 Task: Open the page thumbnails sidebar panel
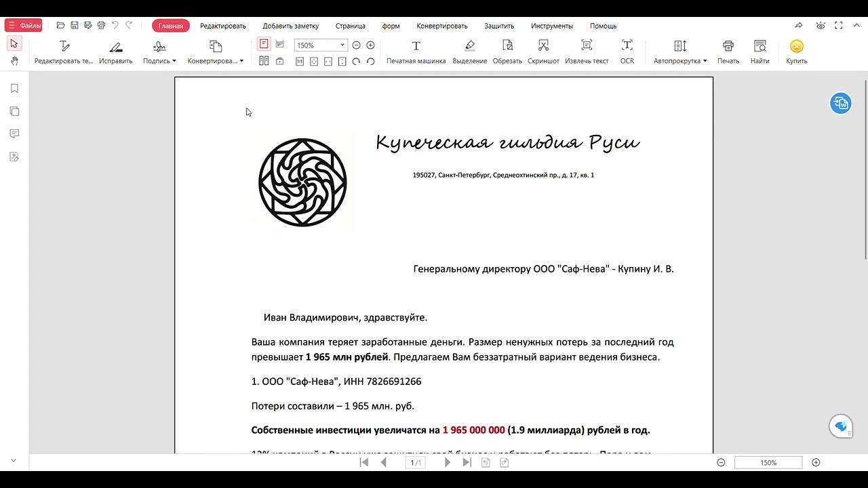coord(14,111)
